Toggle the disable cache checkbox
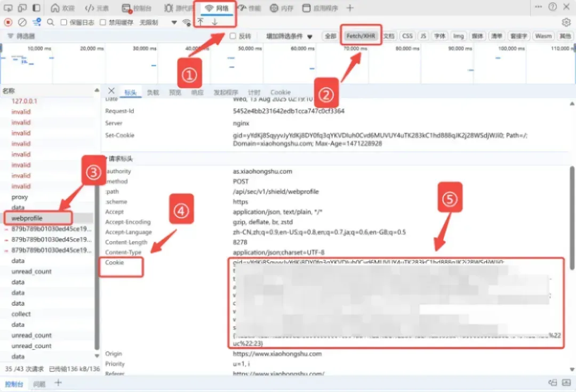 pos(103,22)
